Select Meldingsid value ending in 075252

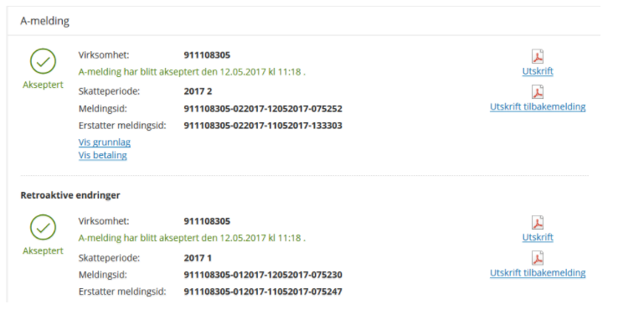pos(263,109)
